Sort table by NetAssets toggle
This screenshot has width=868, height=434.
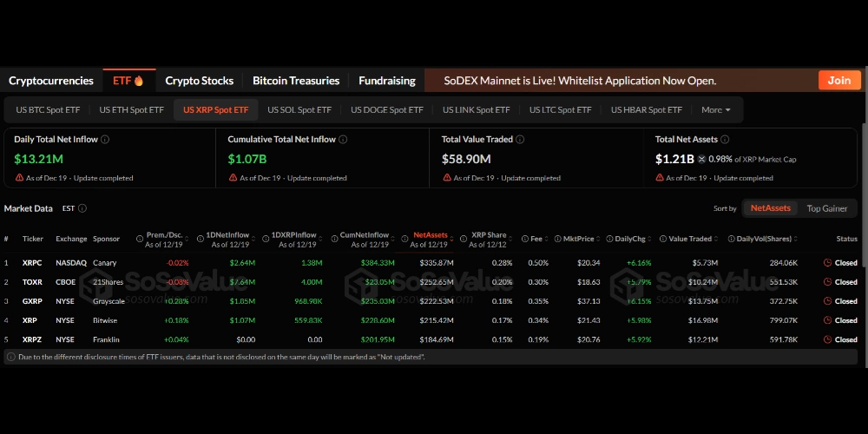click(770, 208)
